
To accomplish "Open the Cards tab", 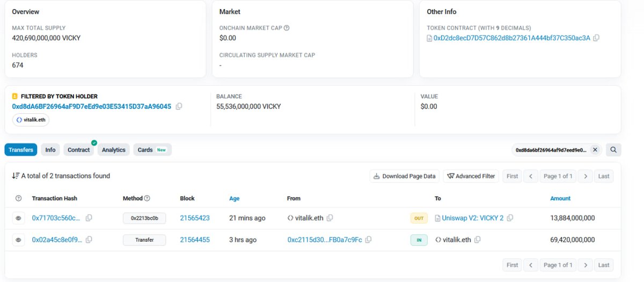I will [x=152, y=150].
